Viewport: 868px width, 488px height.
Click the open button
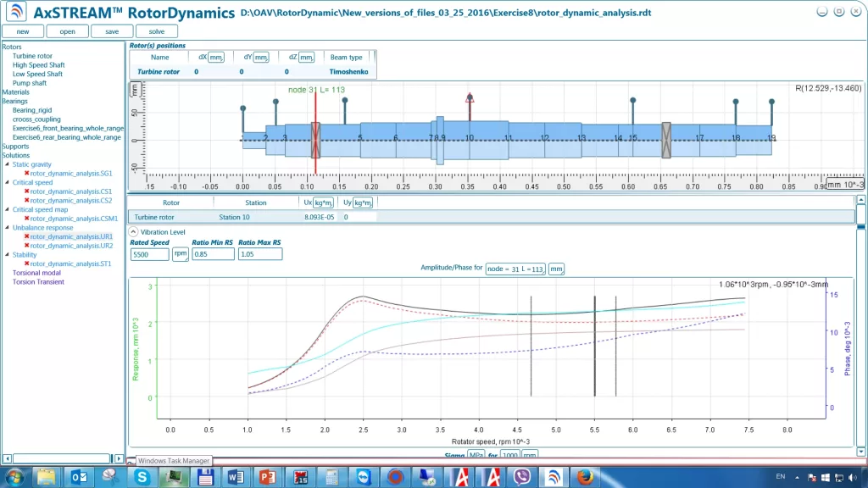(x=68, y=31)
